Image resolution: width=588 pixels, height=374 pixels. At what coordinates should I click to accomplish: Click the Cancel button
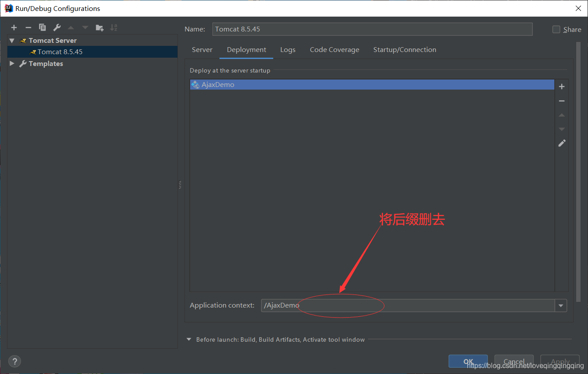[x=514, y=361]
